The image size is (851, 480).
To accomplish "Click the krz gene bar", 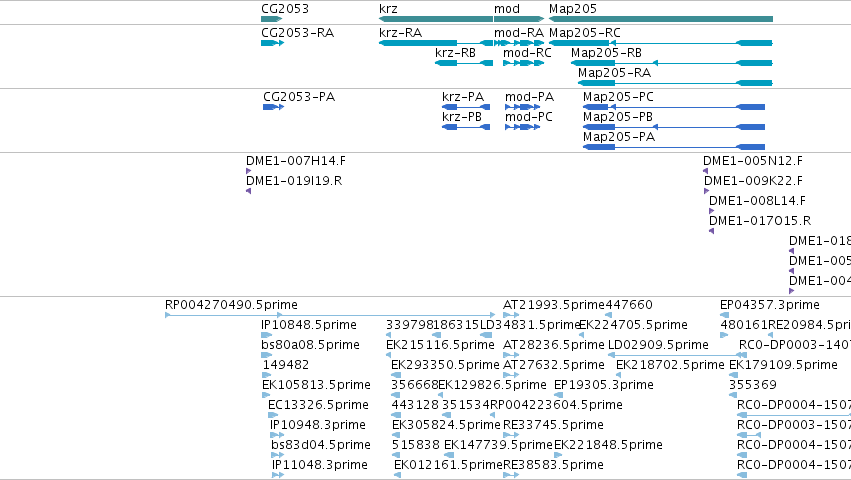I will [436, 20].
